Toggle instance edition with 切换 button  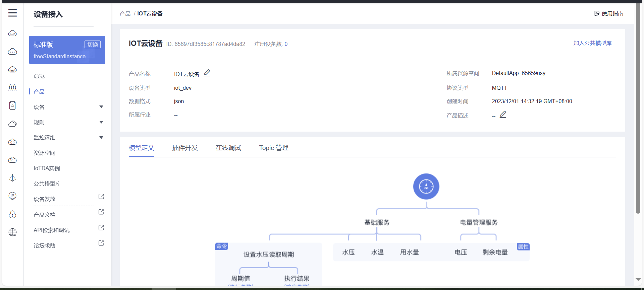pyautogui.click(x=93, y=45)
